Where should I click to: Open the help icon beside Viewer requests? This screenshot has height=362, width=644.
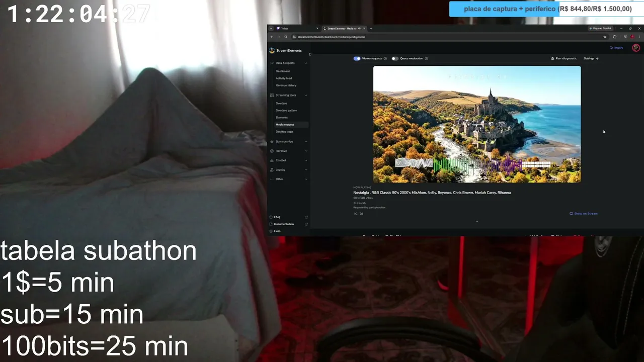tap(385, 58)
